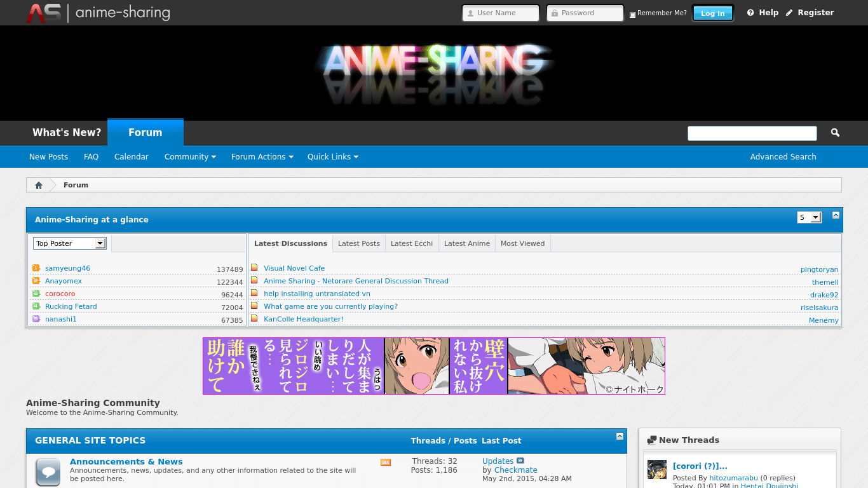The width and height of the screenshot is (868, 488).
Task: View corocoro user profile
Action: tap(60, 294)
